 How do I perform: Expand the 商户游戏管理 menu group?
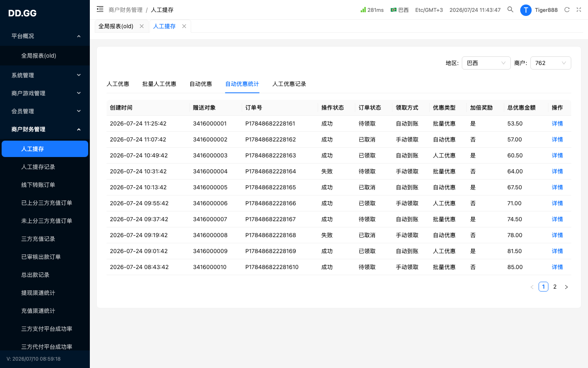pyautogui.click(x=45, y=93)
